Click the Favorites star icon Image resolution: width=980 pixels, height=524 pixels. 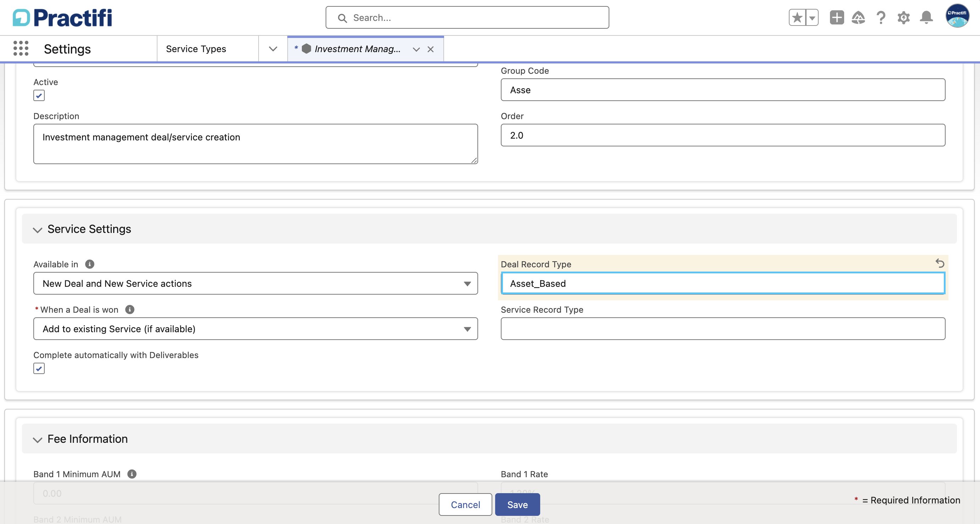(x=797, y=17)
